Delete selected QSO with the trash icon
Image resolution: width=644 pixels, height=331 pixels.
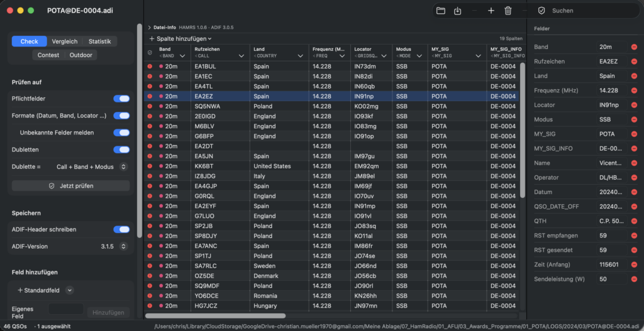pos(508,11)
